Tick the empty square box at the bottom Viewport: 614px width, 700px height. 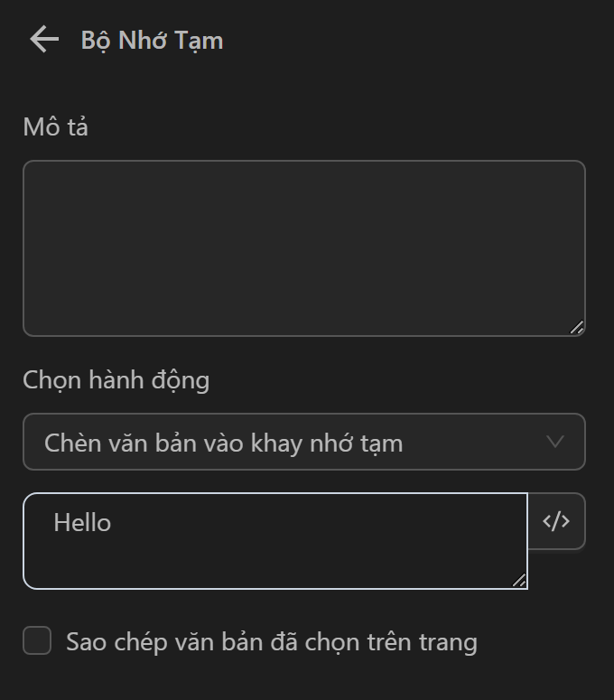click(37, 641)
